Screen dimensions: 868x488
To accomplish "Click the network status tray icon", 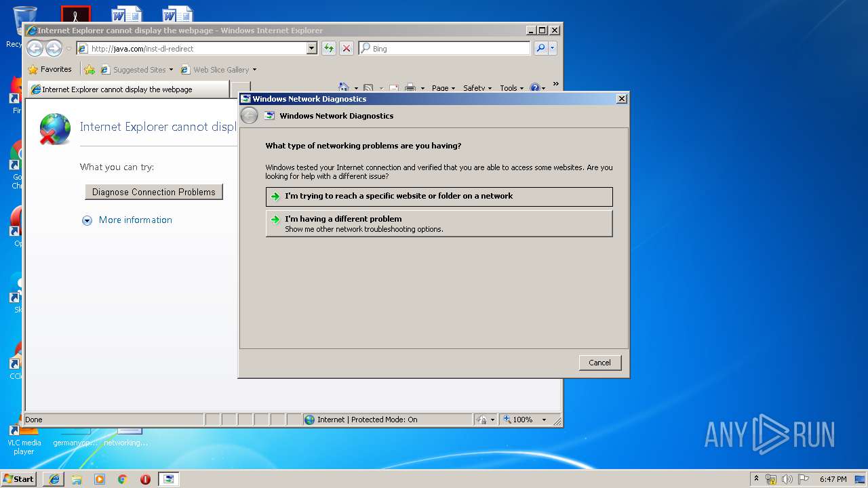I will pyautogui.click(x=771, y=479).
